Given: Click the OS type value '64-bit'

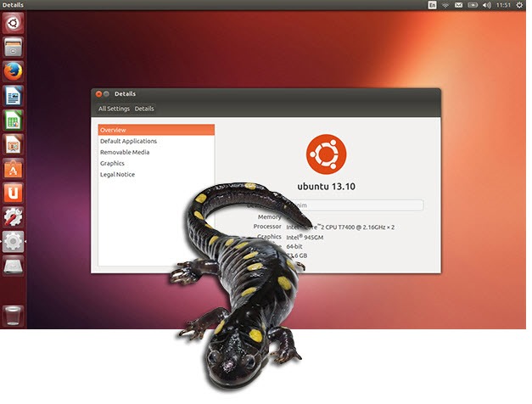Looking at the screenshot, I should click(294, 246).
